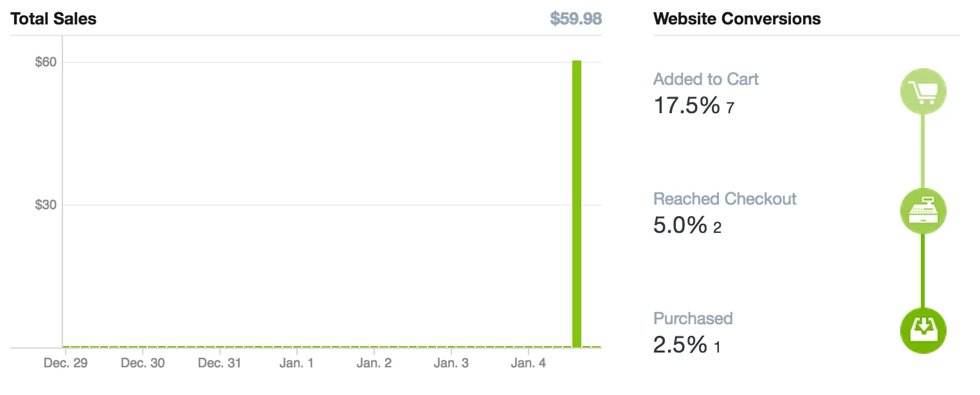Click the shopping cart icon
The width and height of the screenshot is (980, 395).
coord(923,92)
